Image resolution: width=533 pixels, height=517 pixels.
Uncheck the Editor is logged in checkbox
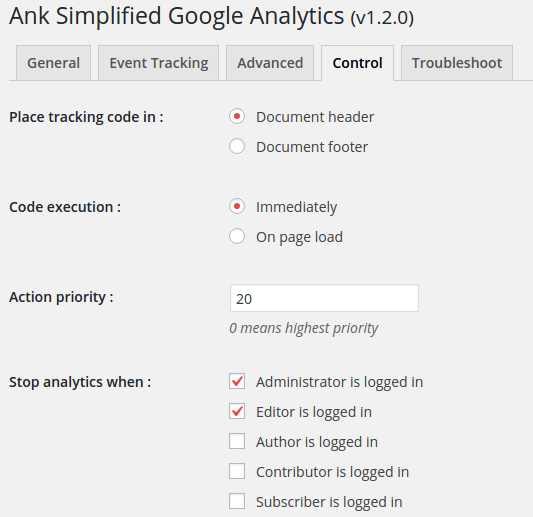[237, 411]
